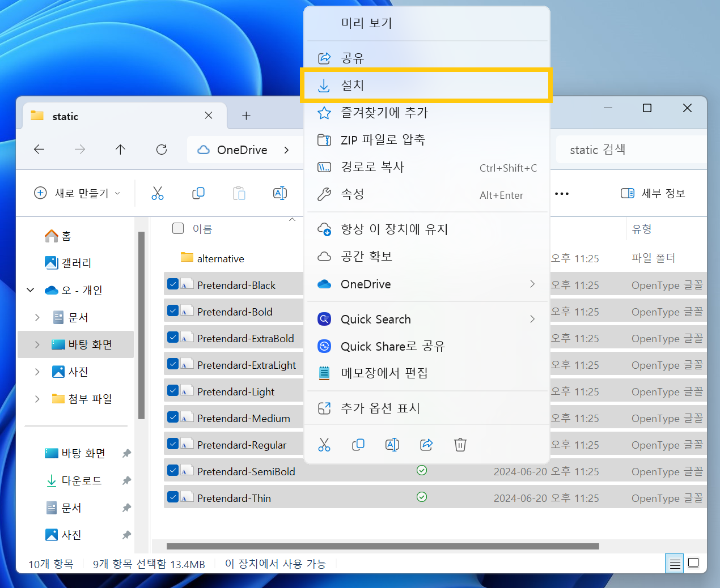Uncheck Pretendard-Black checkbox
Image resolution: width=720 pixels, height=588 pixels.
click(173, 284)
